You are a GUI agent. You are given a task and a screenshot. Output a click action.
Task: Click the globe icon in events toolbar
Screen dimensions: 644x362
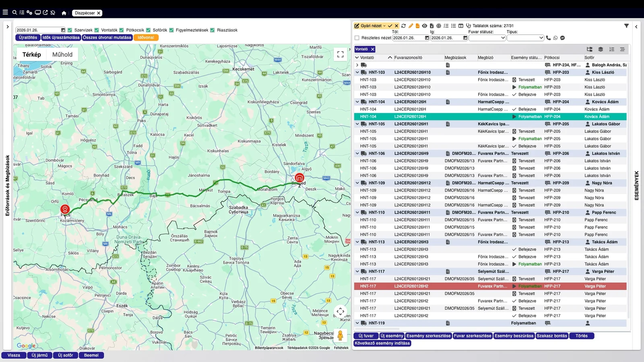pos(439,26)
